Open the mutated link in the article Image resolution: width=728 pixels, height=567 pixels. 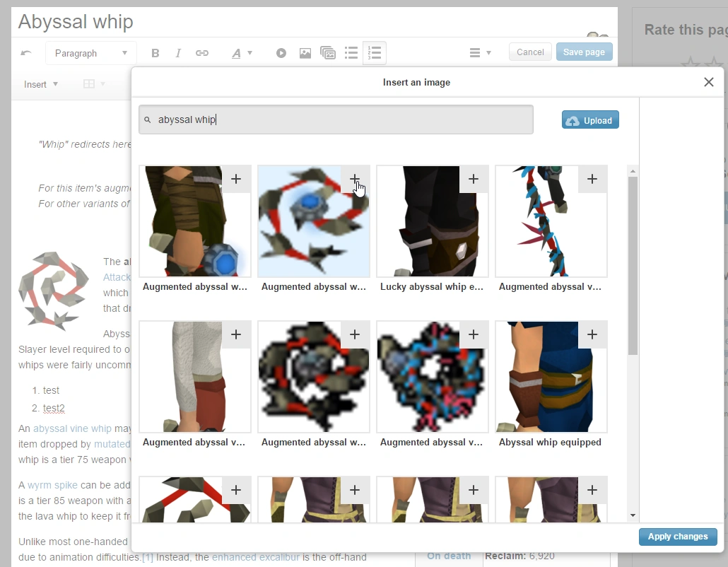(x=112, y=444)
